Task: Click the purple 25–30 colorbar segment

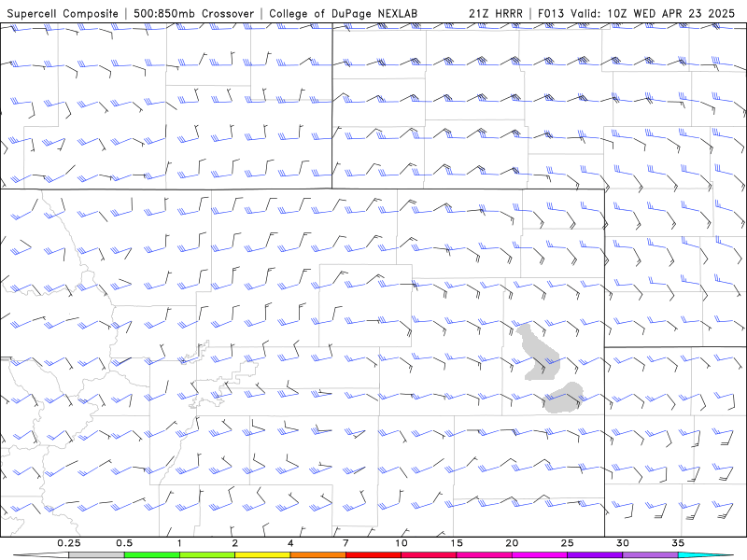Action: 595,555
